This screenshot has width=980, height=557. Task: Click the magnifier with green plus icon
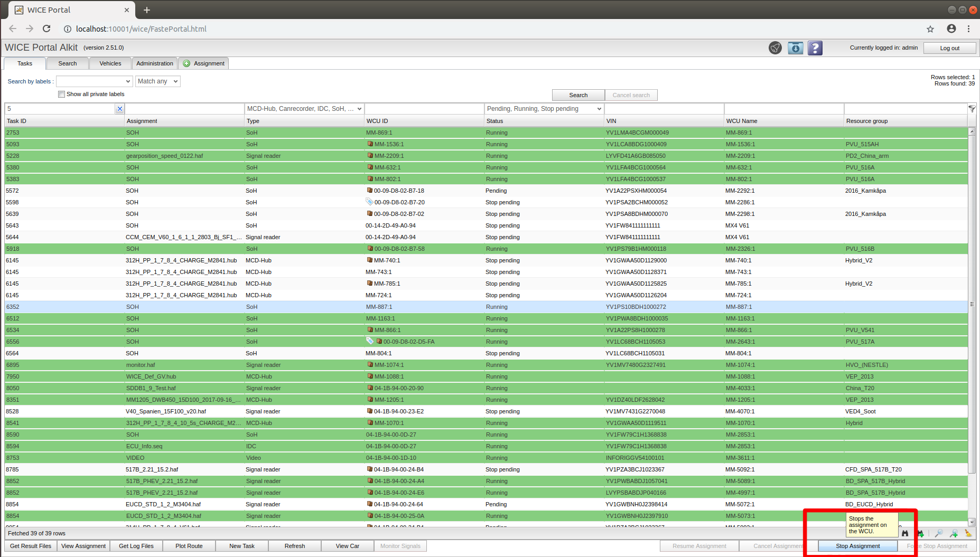(x=954, y=533)
